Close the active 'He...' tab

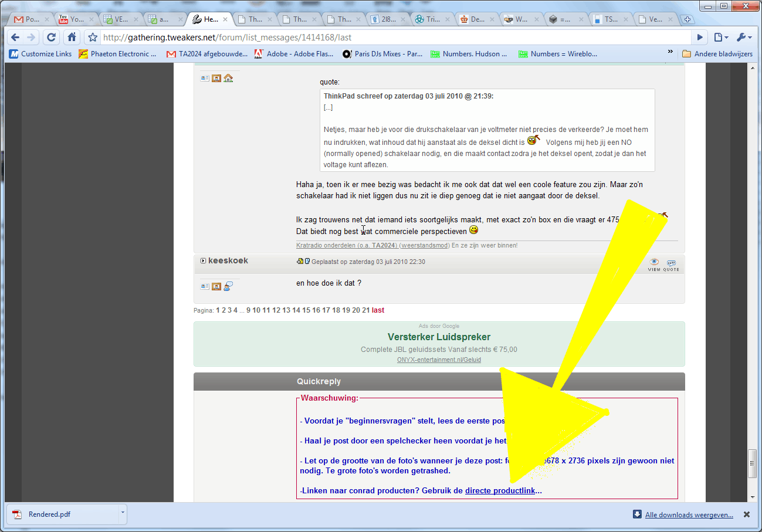pyautogui.click(x=225, y=19)
